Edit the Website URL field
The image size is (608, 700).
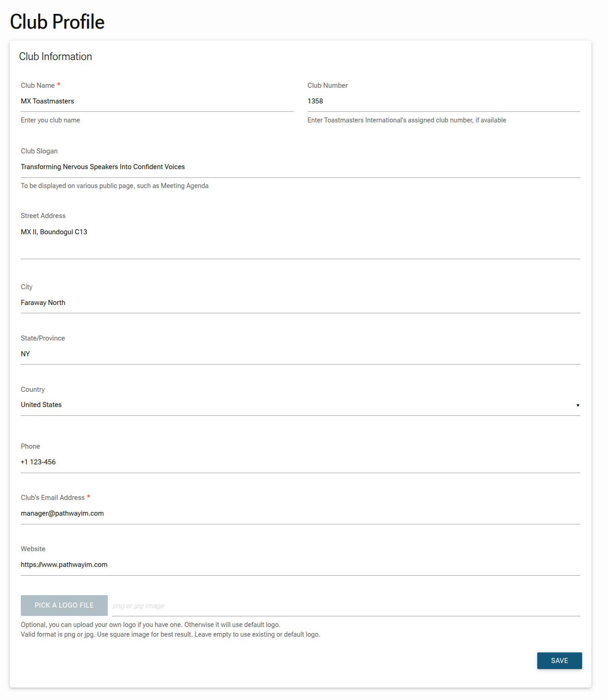pyautogui.click(x=300, y=565)
